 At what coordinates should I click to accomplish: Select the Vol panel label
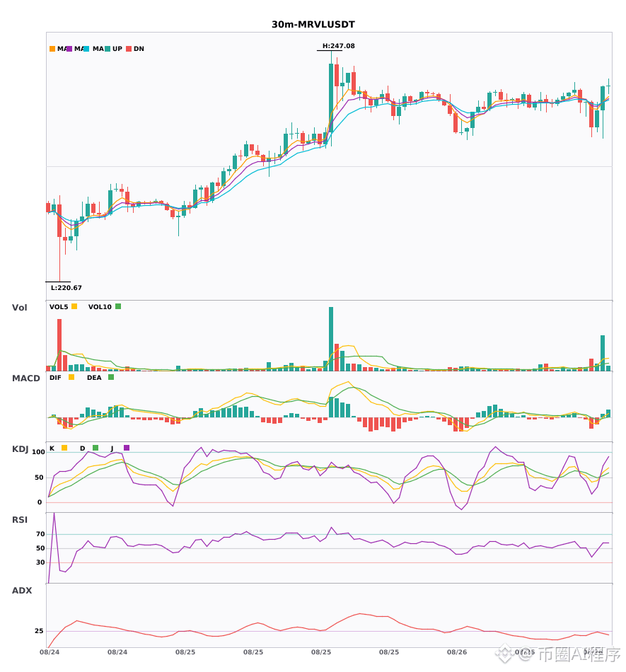pos(19,308)
